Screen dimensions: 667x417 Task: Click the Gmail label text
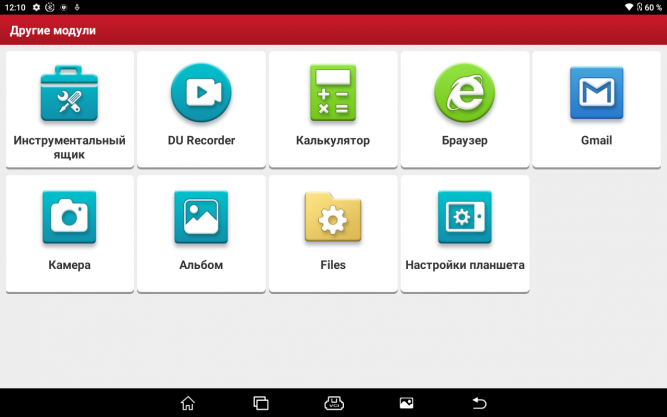click(x=596, y=140)
